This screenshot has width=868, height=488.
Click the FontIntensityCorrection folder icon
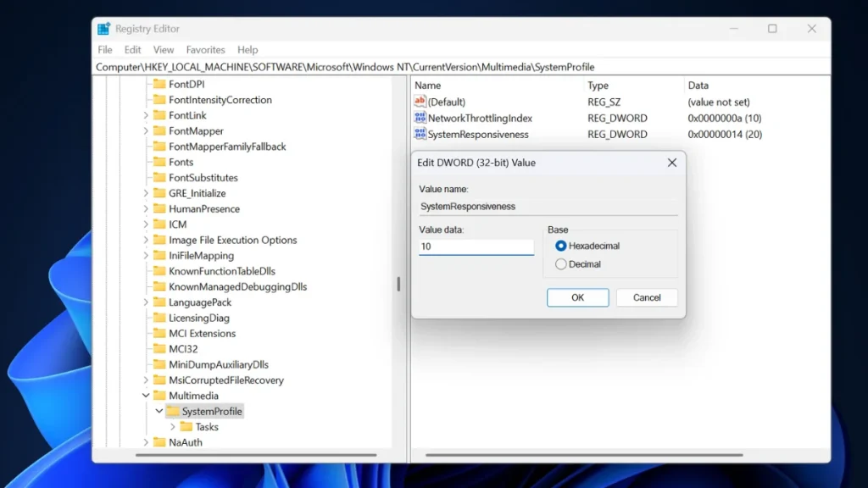coord(159,99)
